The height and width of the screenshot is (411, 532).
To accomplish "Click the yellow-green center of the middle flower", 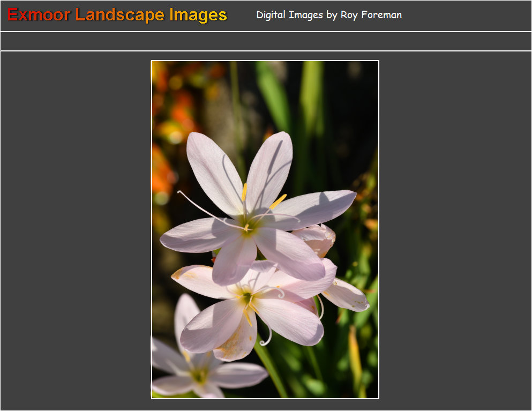I will point(246,298).
